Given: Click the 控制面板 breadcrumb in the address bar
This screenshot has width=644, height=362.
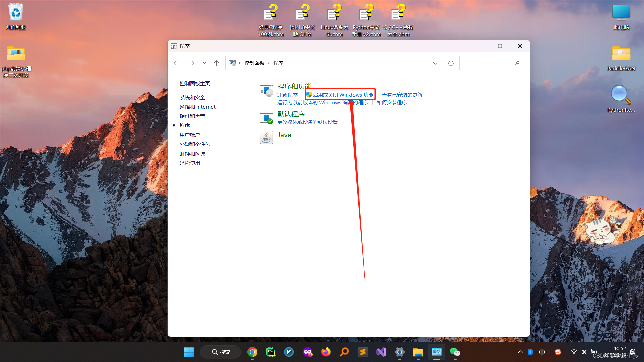Looking at the screenshot, I should [x=254, y=63].
